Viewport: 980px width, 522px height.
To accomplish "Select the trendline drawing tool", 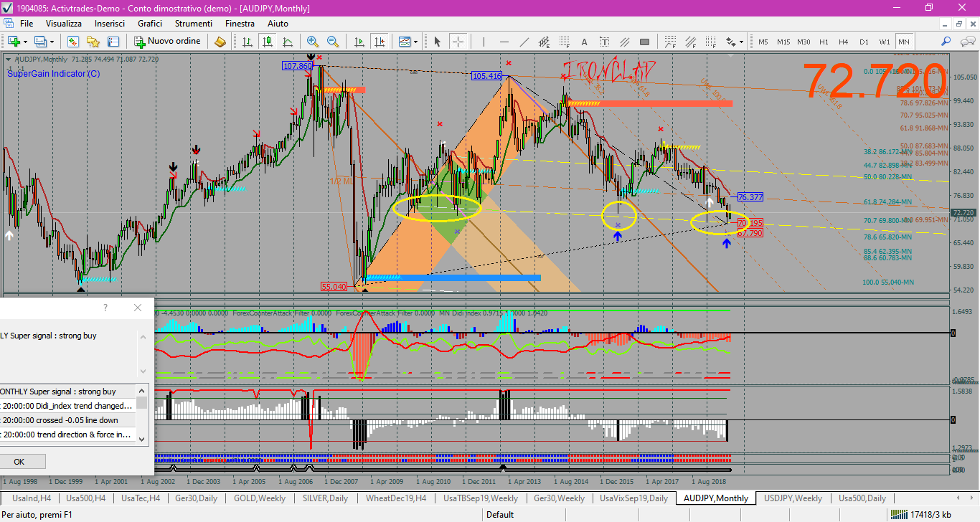I will coord(524,42).
